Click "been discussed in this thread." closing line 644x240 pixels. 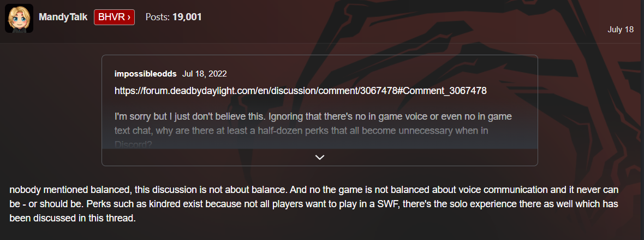[x=72, y=218]
